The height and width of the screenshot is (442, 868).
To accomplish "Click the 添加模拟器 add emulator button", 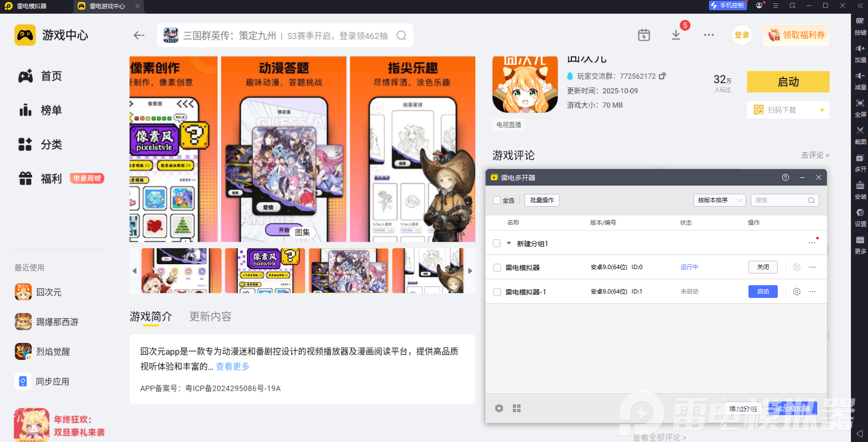I will 793,409.
